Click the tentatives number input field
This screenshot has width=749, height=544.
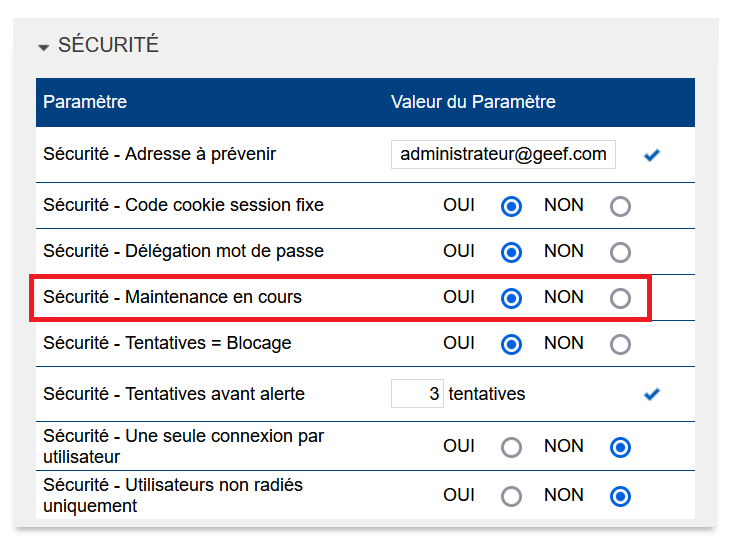(x=417, y=394)
